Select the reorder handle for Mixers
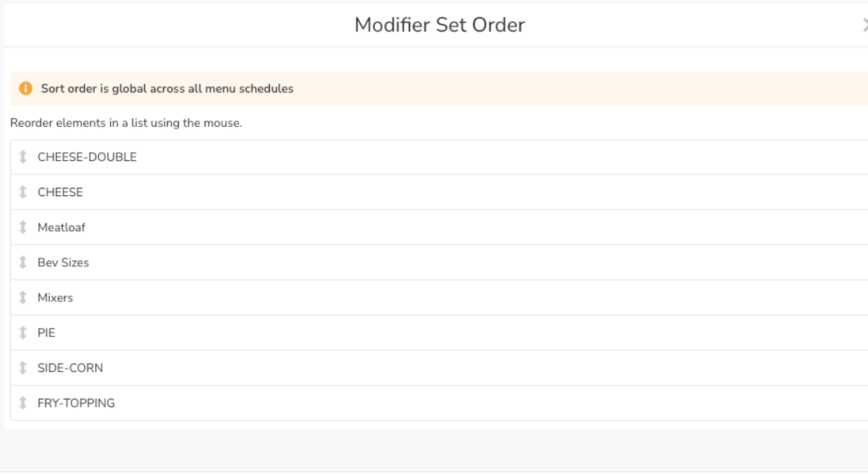 pos(22,298)
